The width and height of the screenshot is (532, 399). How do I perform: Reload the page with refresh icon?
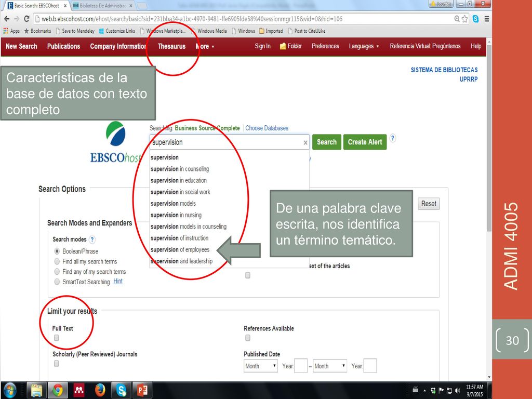point(26,19)
